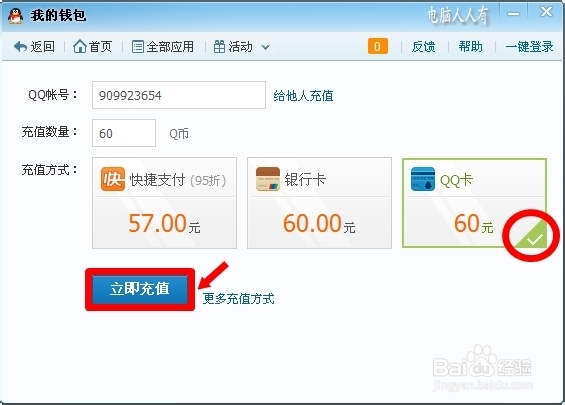Select 快捷支付 quick payment option
Viewport: 565px width, 405px height.
164,203
